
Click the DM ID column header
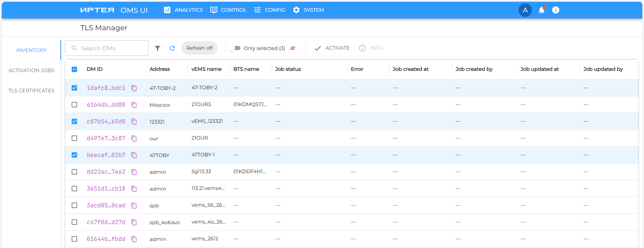point(95,69)
